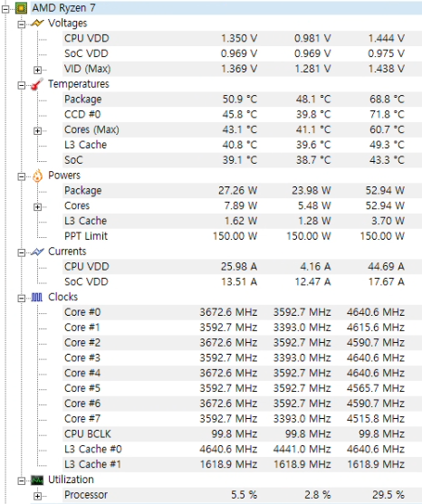Click the Temperatures thermometer icon
Screen dimensions: 422x504
(x=37, y=84)
